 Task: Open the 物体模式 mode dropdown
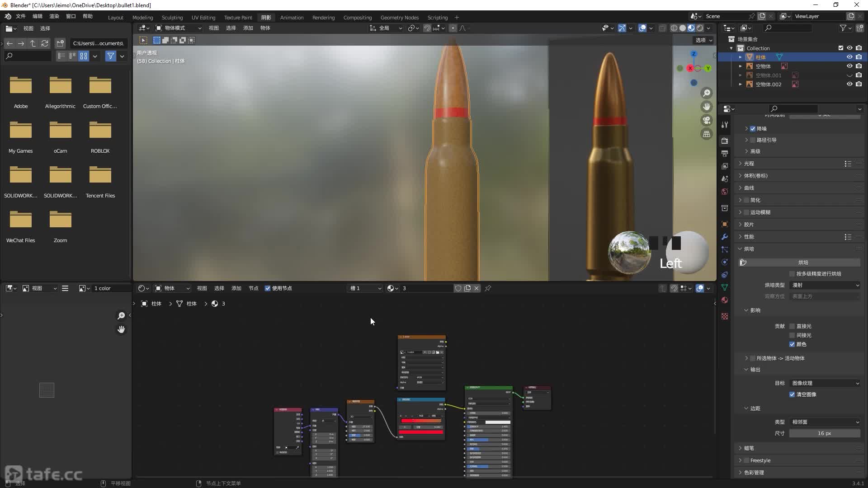[x=178, y=28]
